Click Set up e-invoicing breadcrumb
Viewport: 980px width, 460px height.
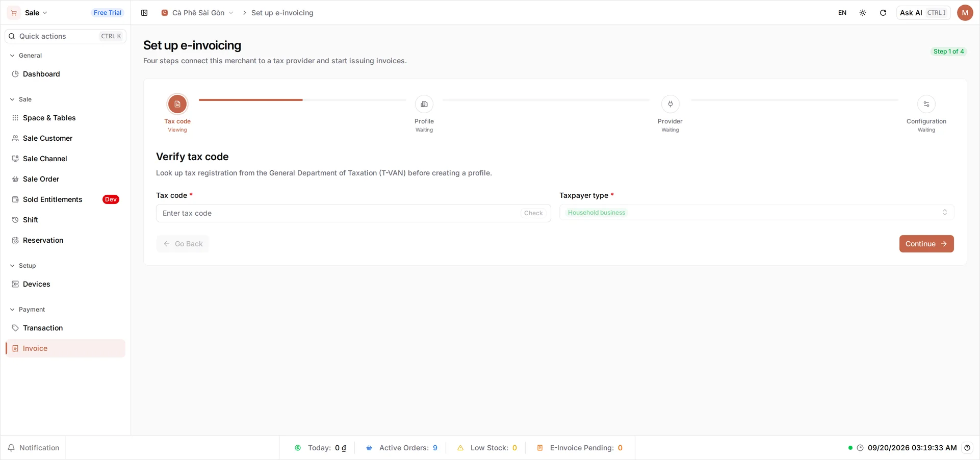[x=282, y=13]
